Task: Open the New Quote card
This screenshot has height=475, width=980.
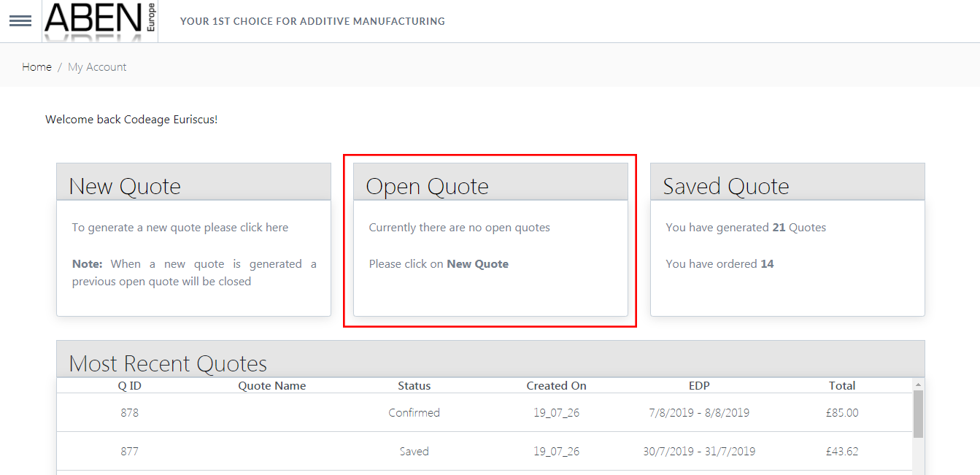Action: [193, 239]
